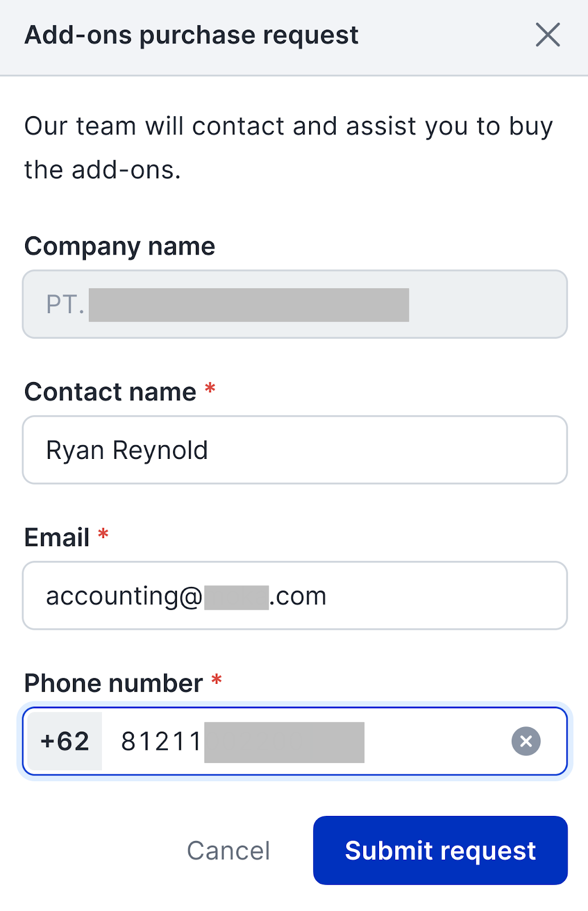Image resolution: width=588 pixels, height=911 pixels.
Task: Click the dialog title Add-ons purchase request
Action: point(191,35)
